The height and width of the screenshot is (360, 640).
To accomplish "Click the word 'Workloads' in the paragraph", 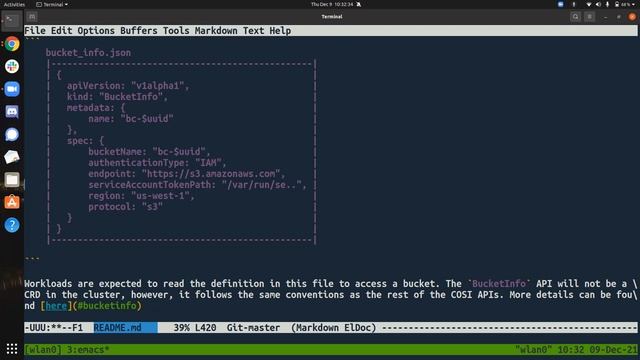I will [x=48, y=284].
